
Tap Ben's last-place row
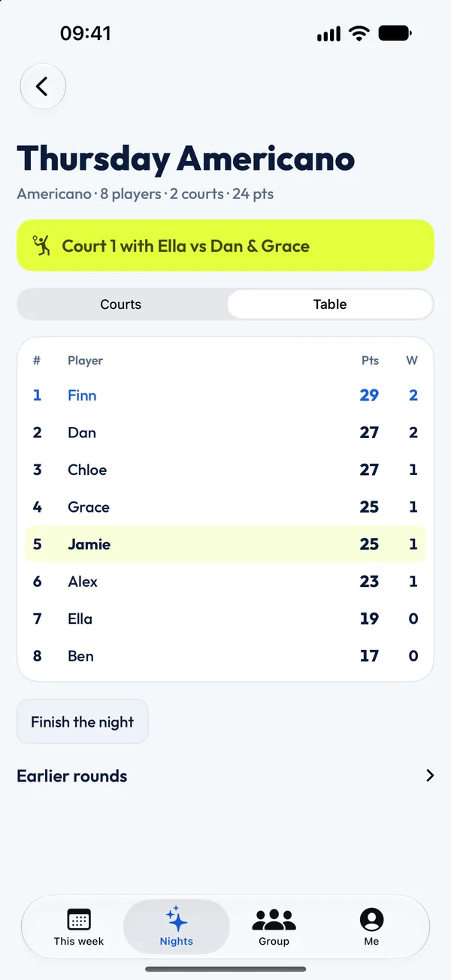(225, 656)
